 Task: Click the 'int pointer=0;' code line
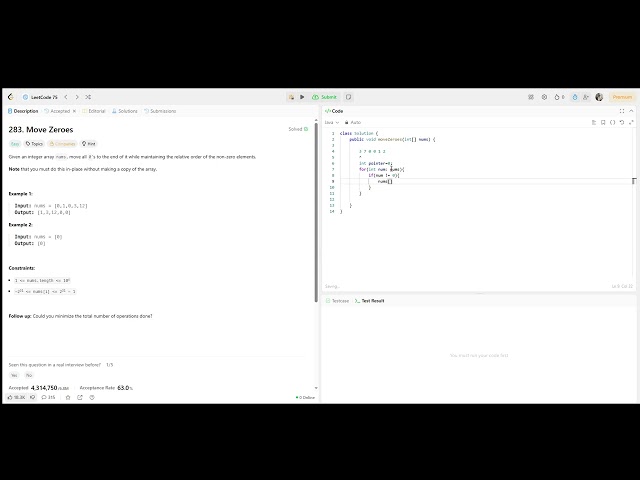pyautogui.click(x=376, y=163)
